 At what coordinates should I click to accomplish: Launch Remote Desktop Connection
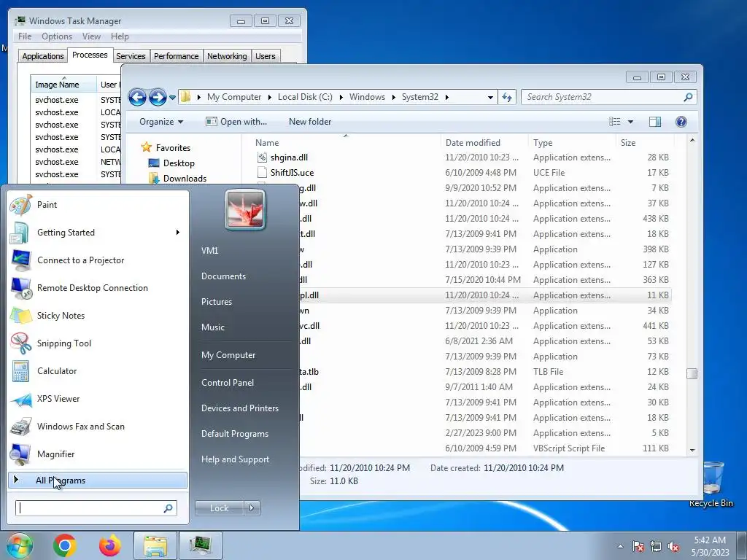point(97,288)
